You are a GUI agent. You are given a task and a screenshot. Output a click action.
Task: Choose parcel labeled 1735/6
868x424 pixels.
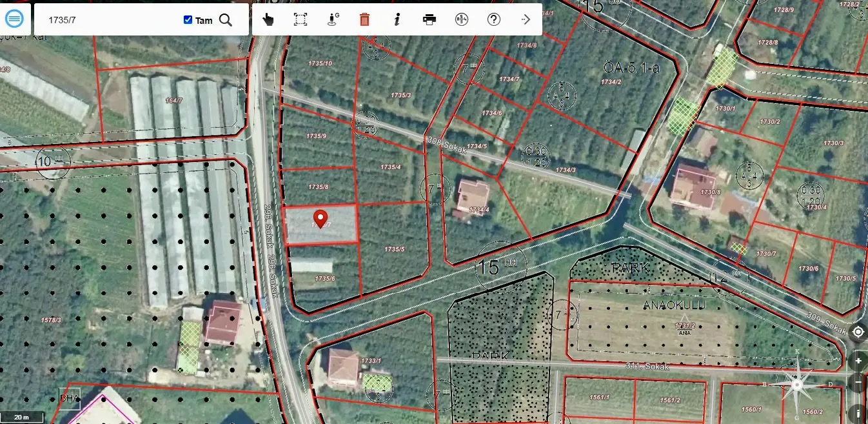click(325, 279)
